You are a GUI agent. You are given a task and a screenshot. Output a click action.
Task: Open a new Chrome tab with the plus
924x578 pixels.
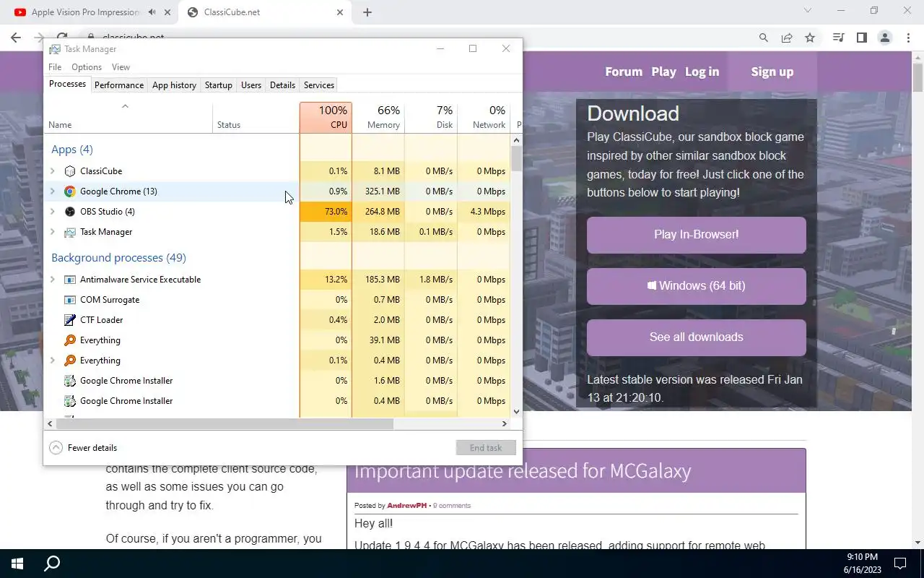click(x=367, y=12)
